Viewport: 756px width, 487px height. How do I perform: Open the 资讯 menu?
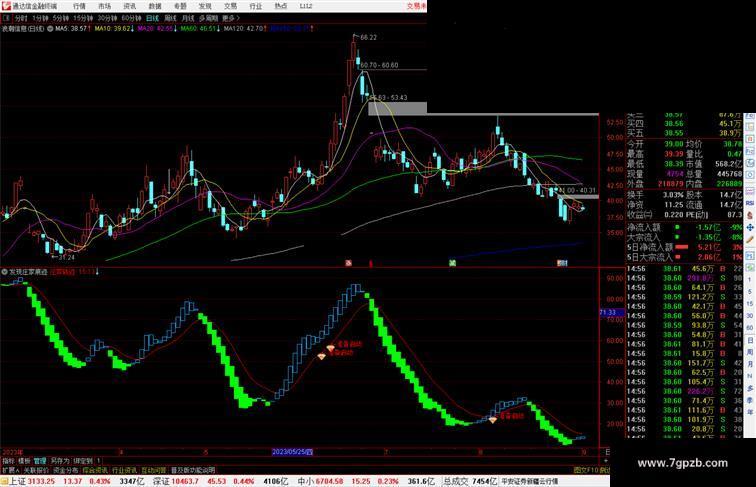pyautogui.click(x=130, y=6)
